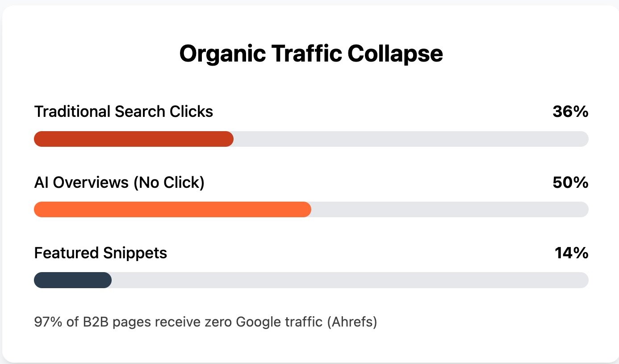The image size is (619, 364).
Task: Click the "(Ahrefs)" source in the footnote
Action: [x=352, y=322]
